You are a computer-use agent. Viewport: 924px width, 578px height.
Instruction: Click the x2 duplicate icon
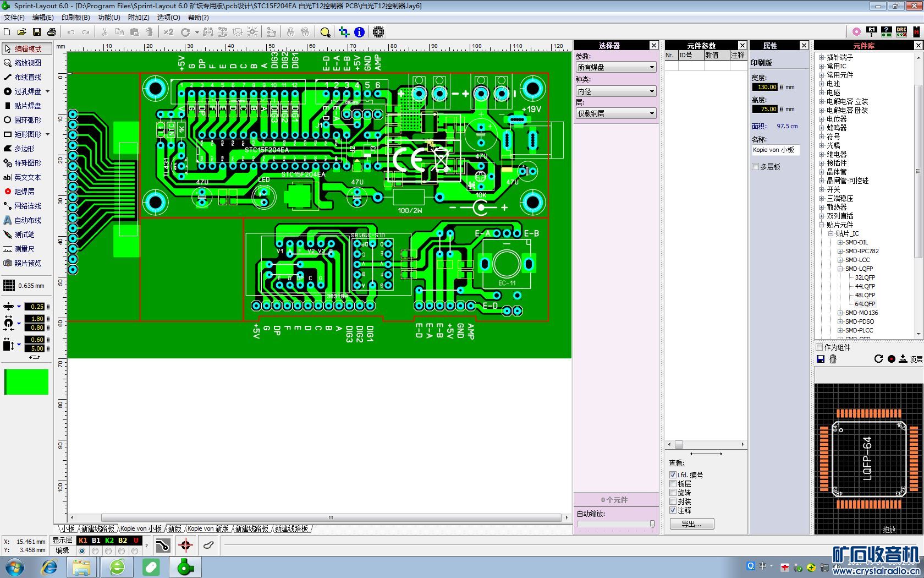point(168,32)
